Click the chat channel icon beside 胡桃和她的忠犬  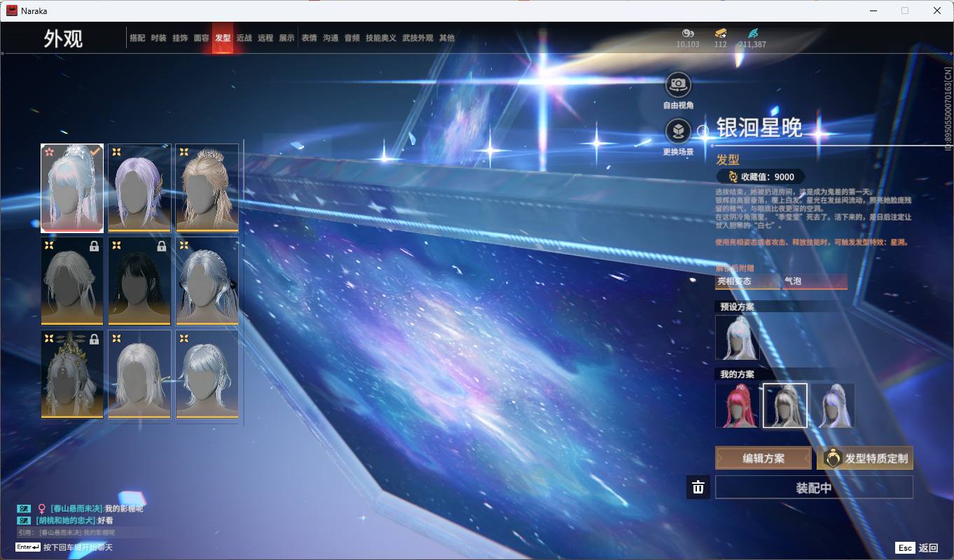click(x=24, y=520)
